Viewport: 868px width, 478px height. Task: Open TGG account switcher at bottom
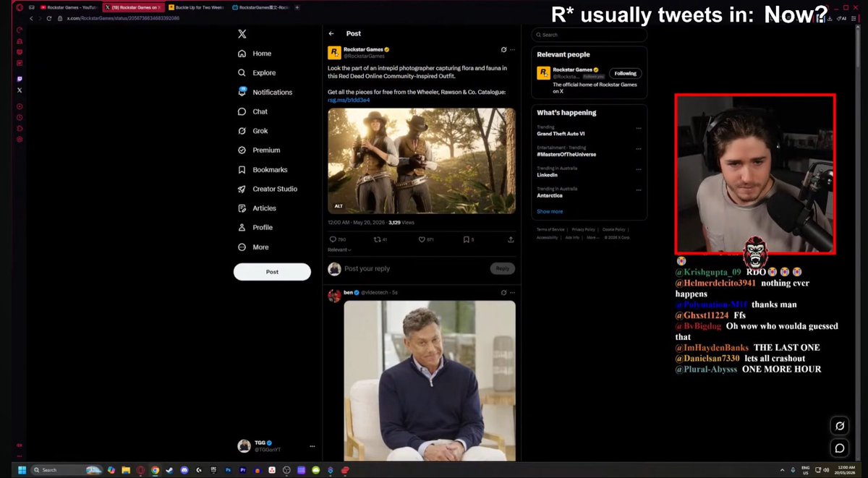click(276, 445)
